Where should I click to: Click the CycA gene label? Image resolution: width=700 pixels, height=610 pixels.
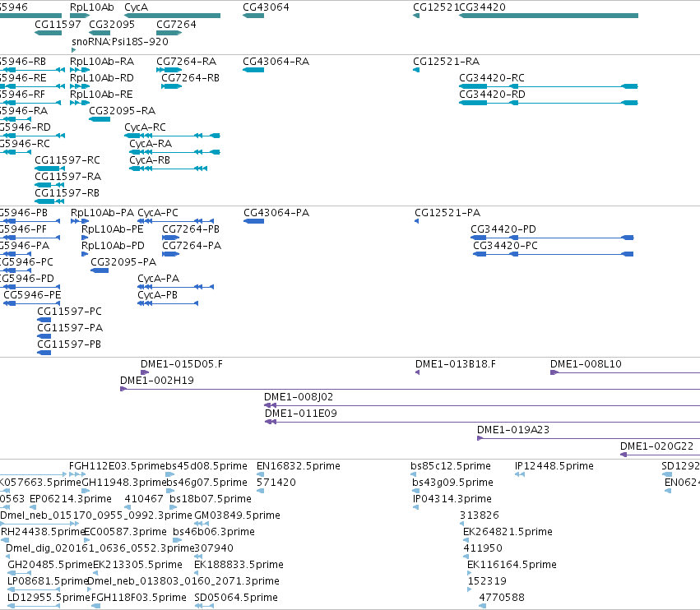[x=137, y=7]
